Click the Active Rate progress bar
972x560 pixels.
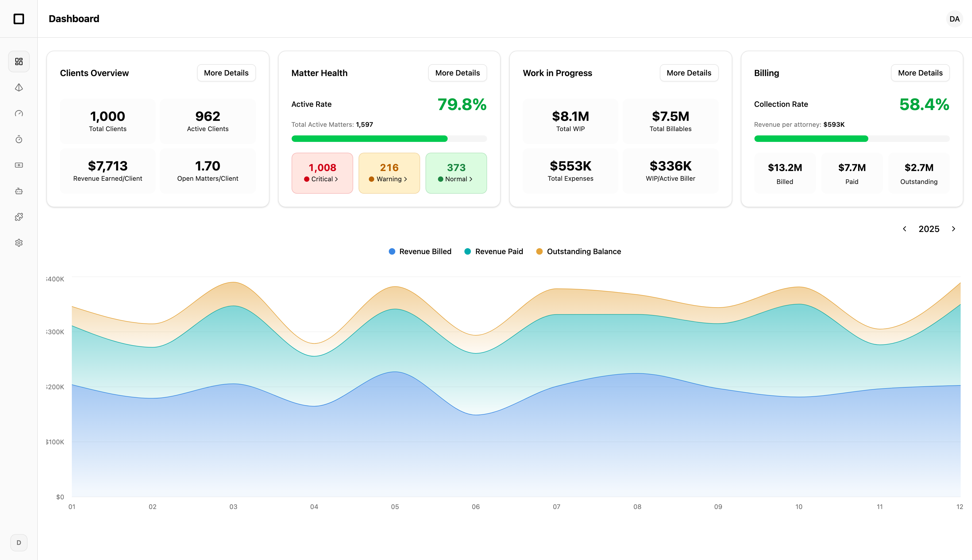tap(389, 138)
